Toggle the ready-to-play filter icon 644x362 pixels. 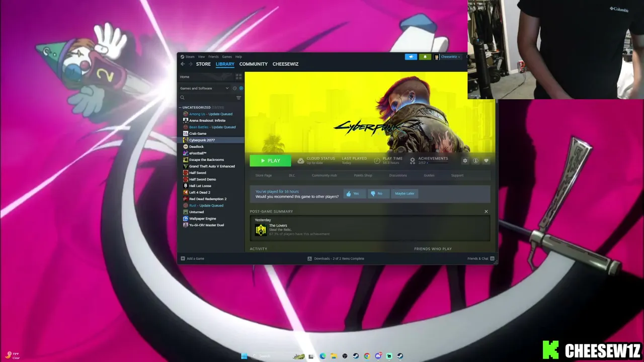coord(241,88)
